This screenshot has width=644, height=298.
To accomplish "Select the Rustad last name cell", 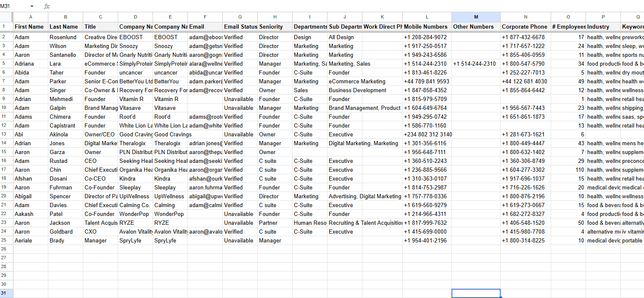I will 66,161.
